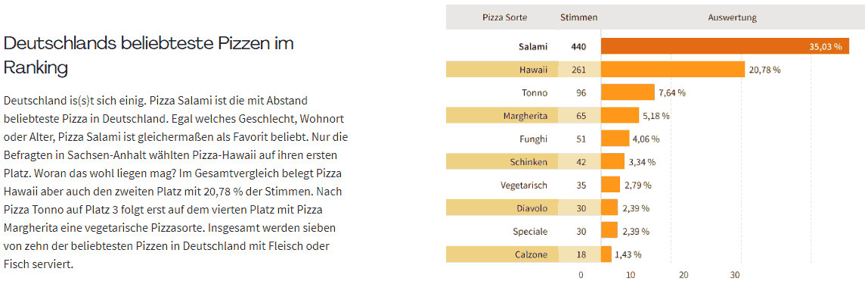Select the Schinken row label
This screenshot has width=868, height=284.
(x=529, y=162)
